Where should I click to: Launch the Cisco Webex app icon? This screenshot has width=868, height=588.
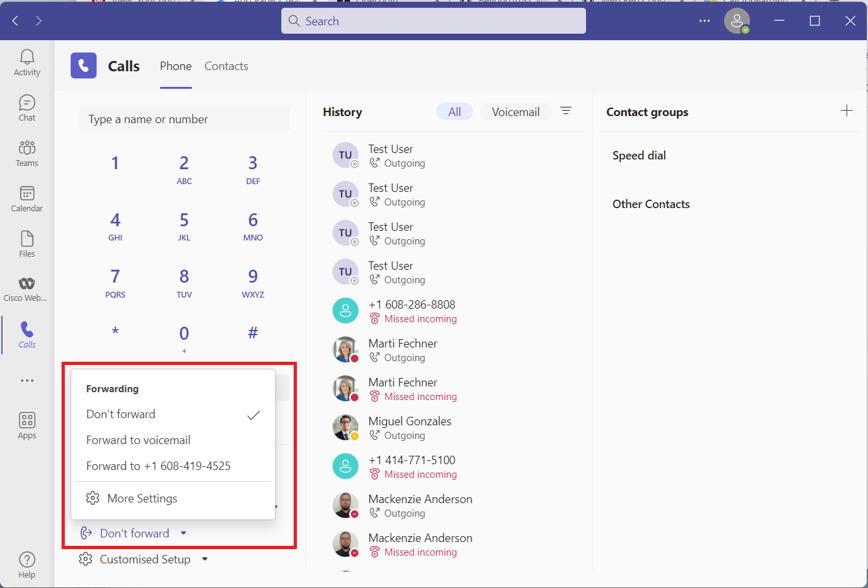[27, 289]
